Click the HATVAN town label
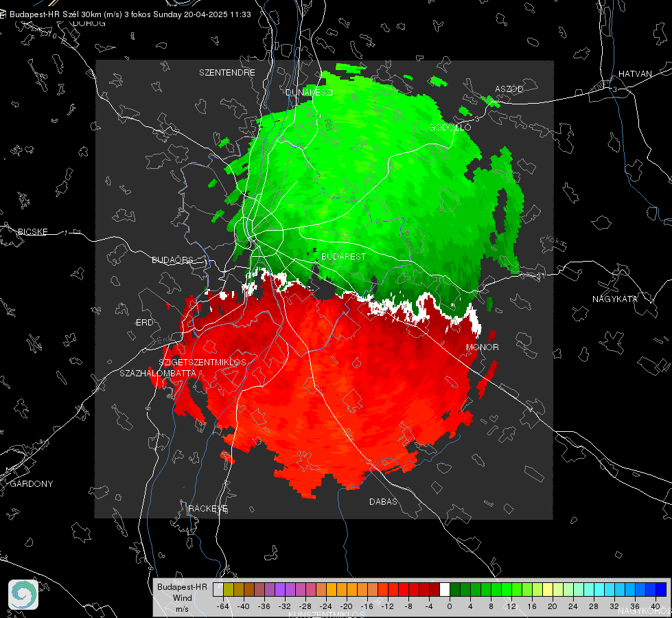Viewport: 672px width, 618px height. pyautogui.click(x=635, y=73)
